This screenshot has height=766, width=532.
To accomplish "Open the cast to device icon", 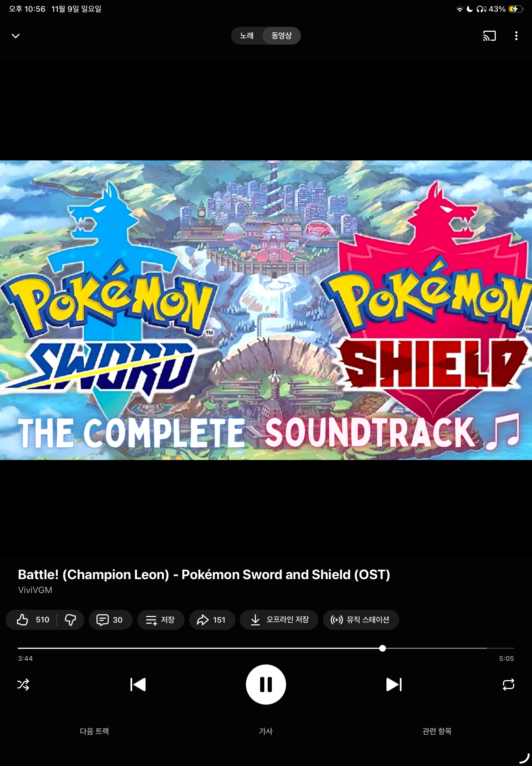I will [489, 36].
